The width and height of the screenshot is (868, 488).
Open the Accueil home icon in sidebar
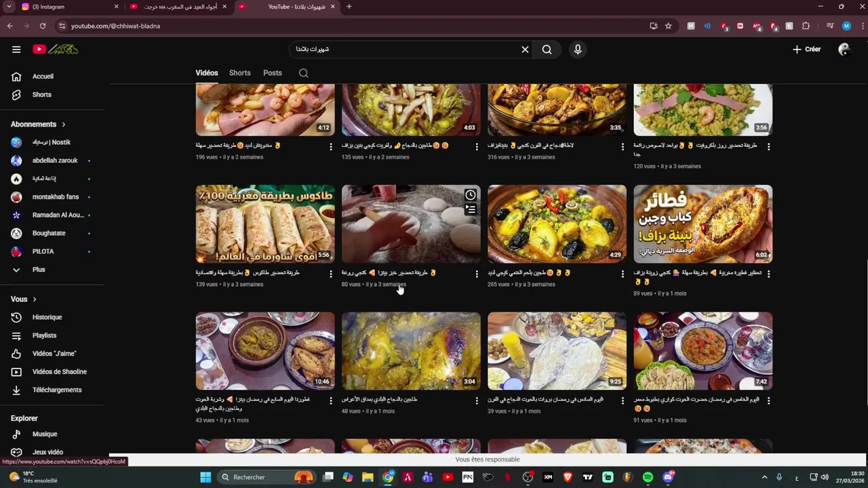pos(16,77)
